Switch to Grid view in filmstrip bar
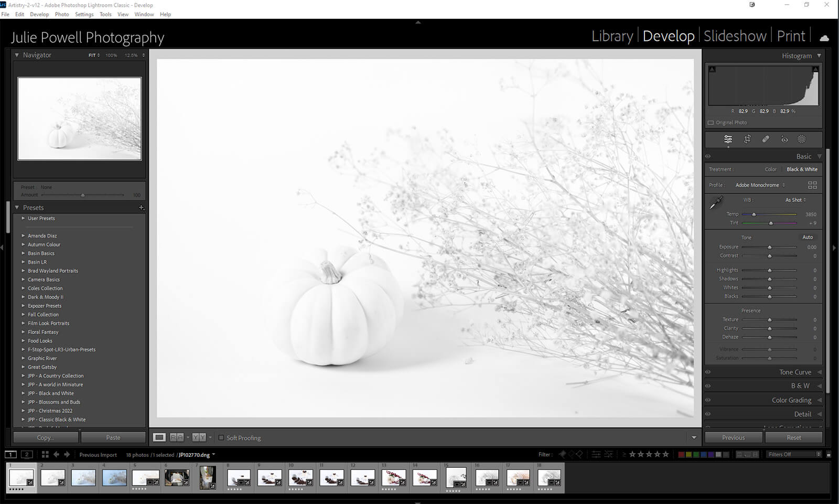Viewport: 839px width, 504px height. [x=45, y=455]
